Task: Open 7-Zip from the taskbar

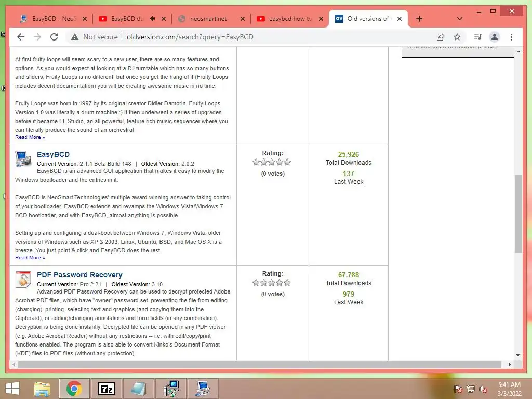Action: click(106, 389)
